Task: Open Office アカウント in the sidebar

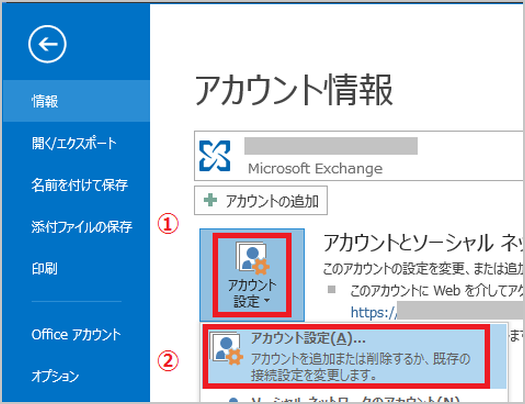Action: click(x=76, y=334)
